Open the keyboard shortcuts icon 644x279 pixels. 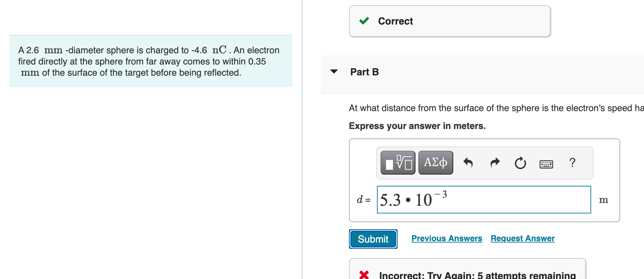point(546,163)
